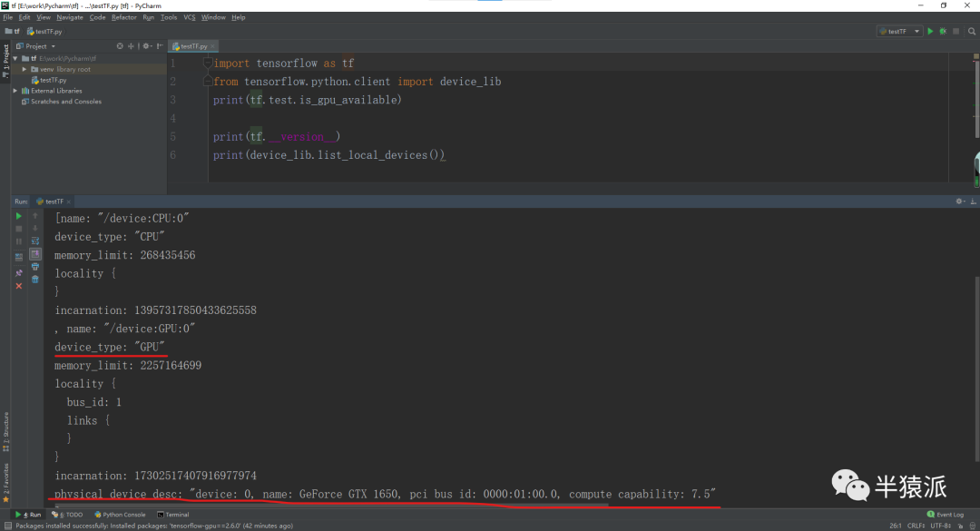
Task: Open the TODO tool window
Action: pos(67,515)
